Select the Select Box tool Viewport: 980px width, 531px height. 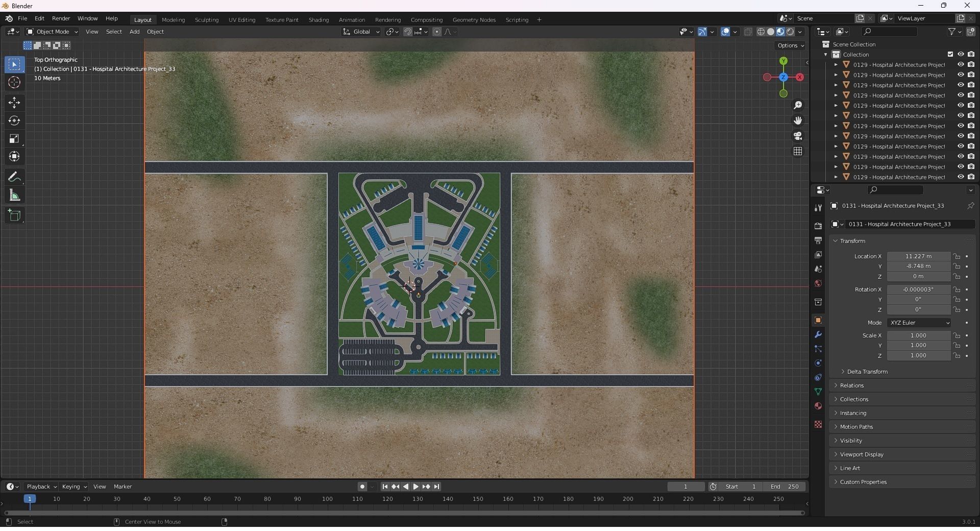click(14, 64)
